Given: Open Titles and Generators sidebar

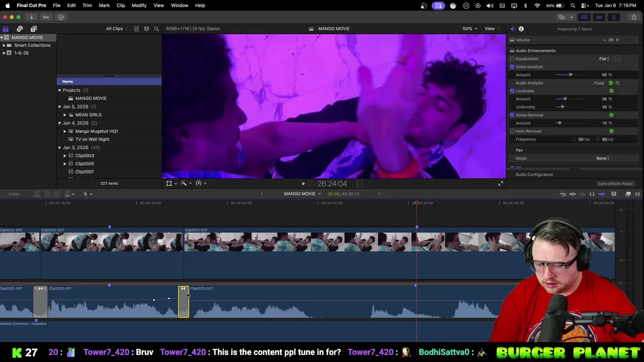Looking at the screenshot, I should point(34,29).
